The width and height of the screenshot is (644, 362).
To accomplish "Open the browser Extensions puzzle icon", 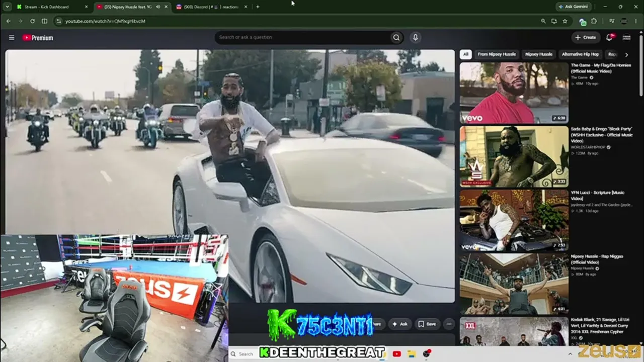I will [x=594, y=21].
